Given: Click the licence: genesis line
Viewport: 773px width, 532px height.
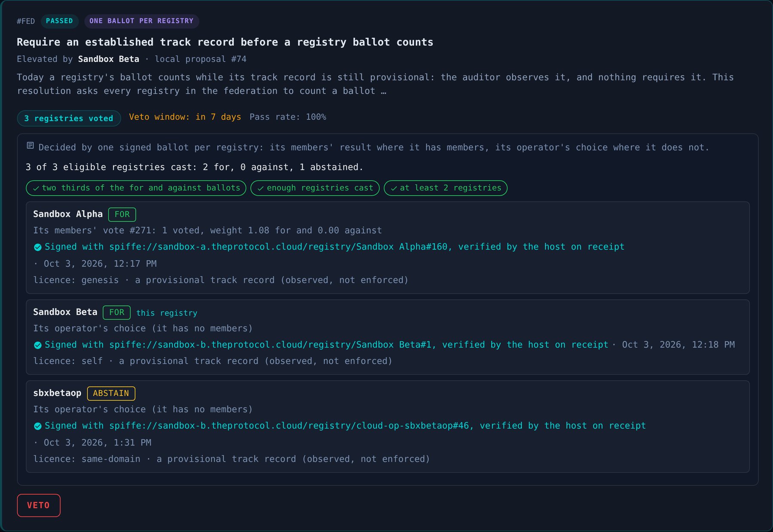Looking at the screenshot, I should point(221,280).
